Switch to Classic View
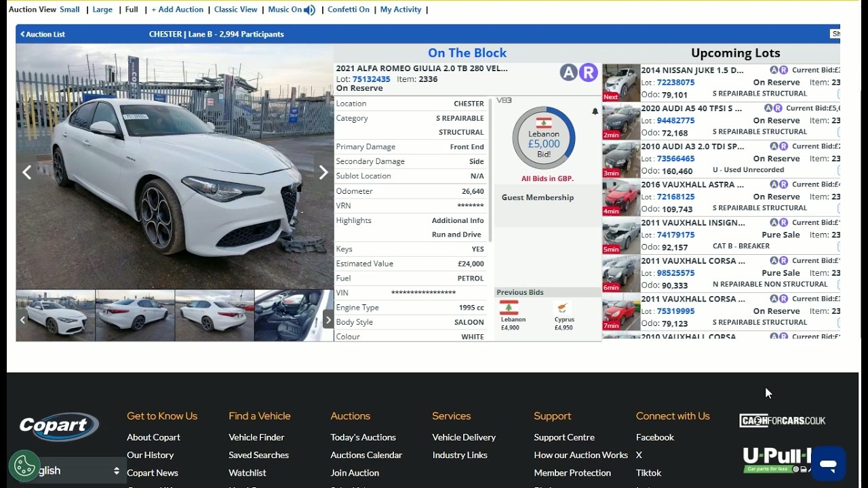The width and height of the screenshot is (868, 488). 236,9
